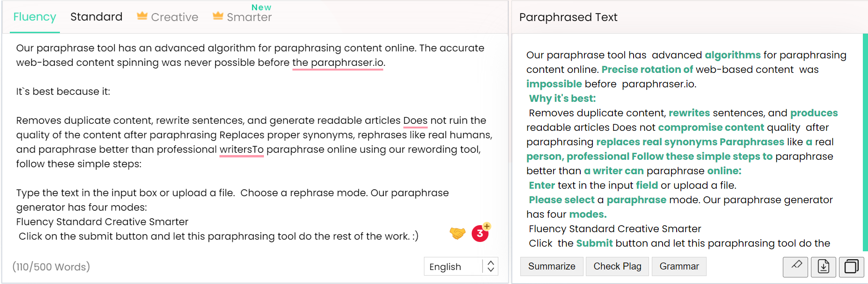Click the 'It`s best because it:' line
Screen dimensions: 868x284
coord(63,92)
